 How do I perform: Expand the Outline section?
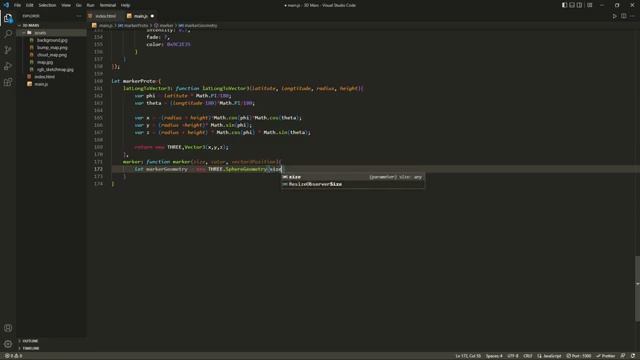30,341
